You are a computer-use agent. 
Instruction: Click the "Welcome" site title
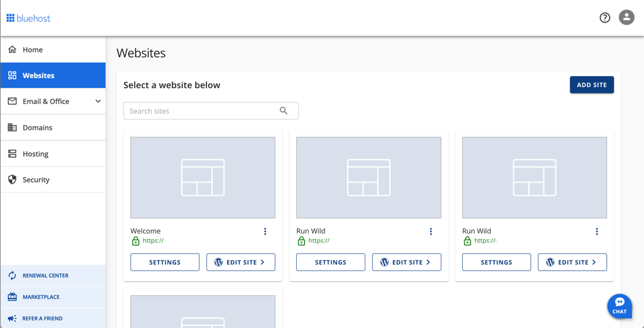(x=145, y=231)
